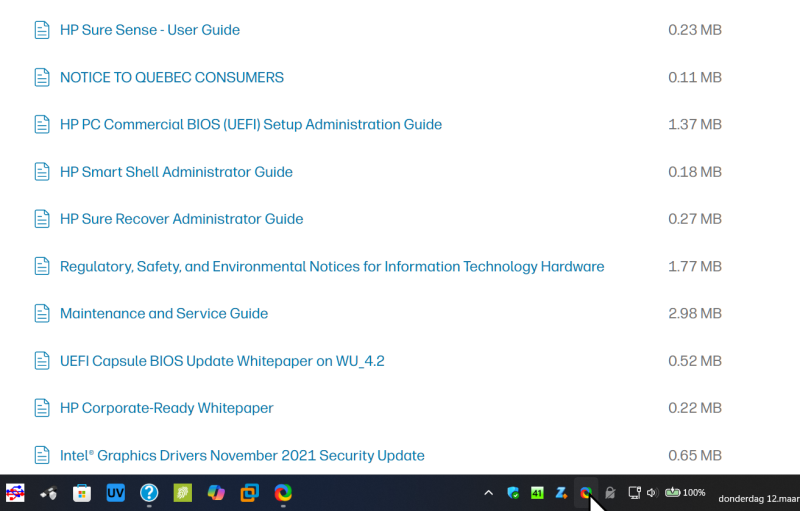
Task: Click the 0.11 MB file size text
Action: [695, 78]
